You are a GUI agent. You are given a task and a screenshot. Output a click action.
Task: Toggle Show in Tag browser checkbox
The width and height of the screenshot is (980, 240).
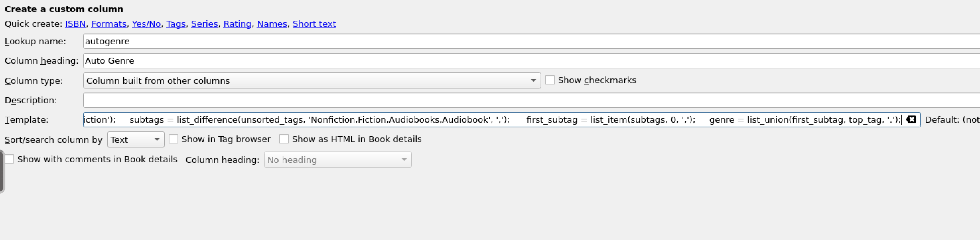coord(173,139)
